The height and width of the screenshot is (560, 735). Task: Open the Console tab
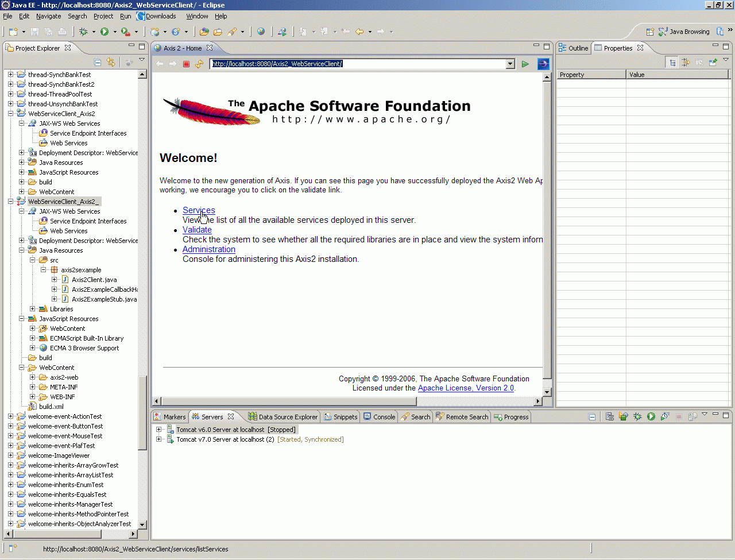[x=379, y=417]
